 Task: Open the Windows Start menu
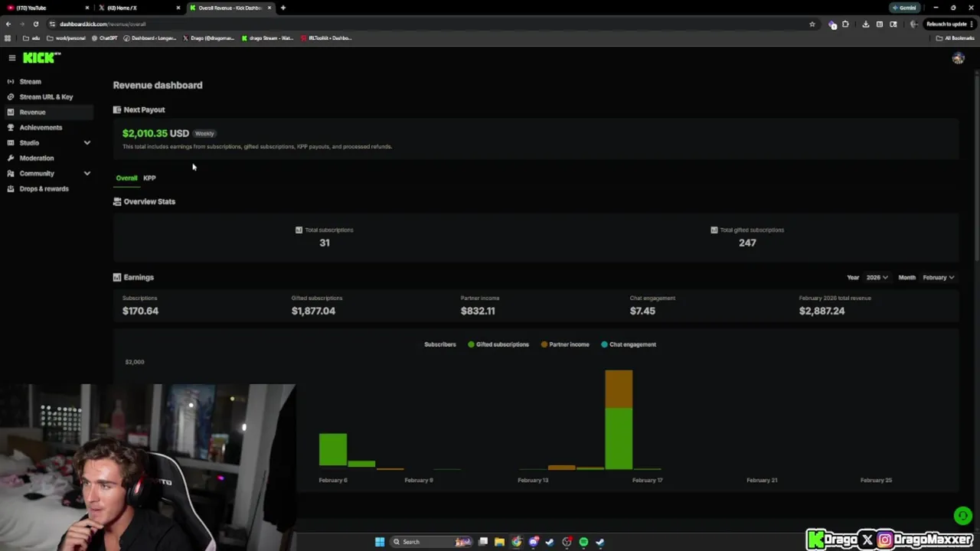[x=380, y=542]
